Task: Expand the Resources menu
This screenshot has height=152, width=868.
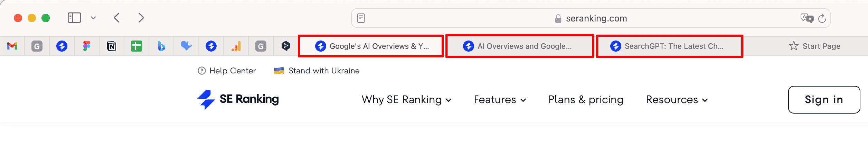Action: (x=677, y=100)
